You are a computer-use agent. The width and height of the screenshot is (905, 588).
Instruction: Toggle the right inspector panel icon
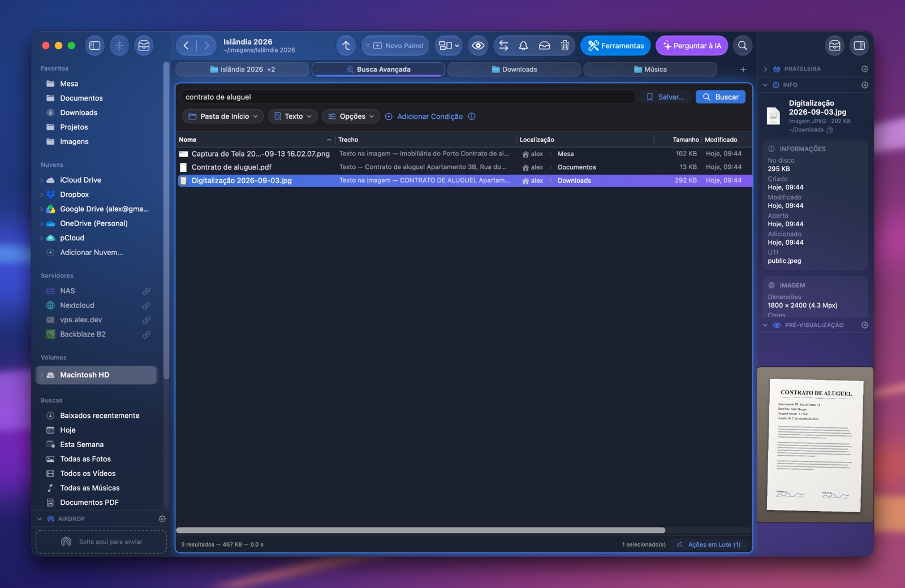click(x=859, y=46)
